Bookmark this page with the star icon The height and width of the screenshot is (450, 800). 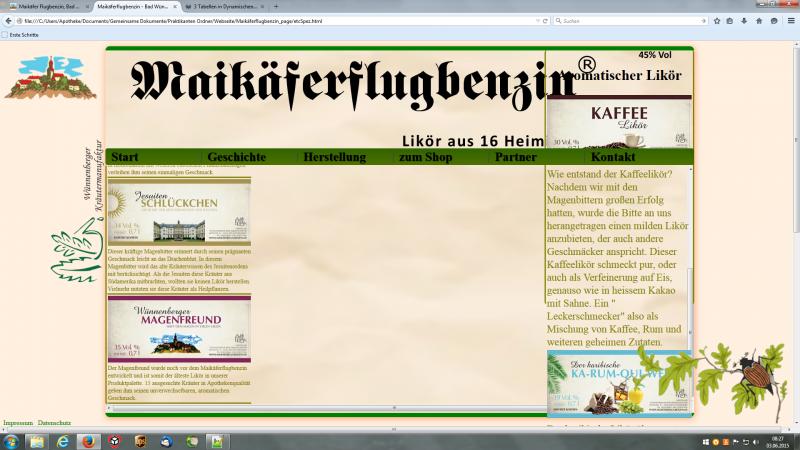717,20
